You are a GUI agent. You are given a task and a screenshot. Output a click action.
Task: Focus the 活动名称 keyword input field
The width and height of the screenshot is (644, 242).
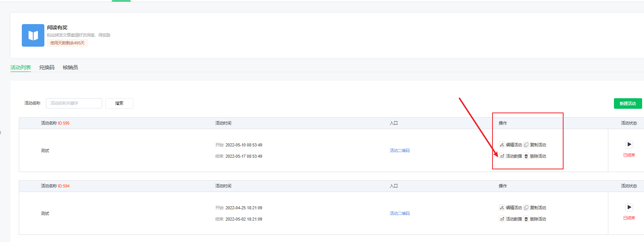[x=74, y=103]
